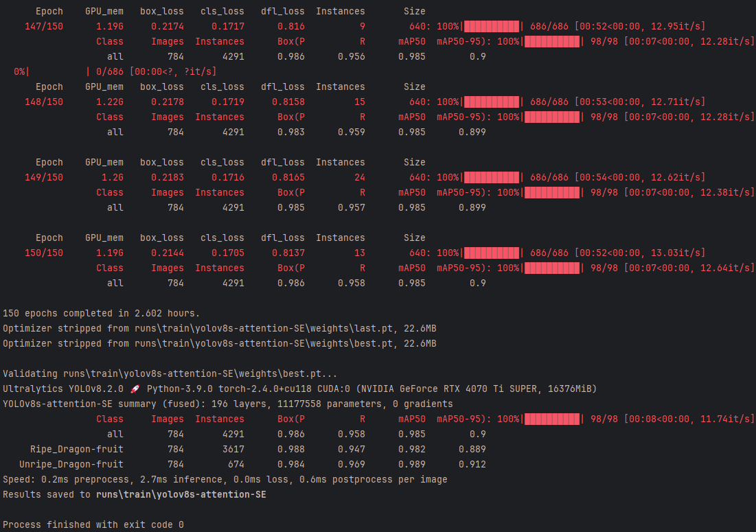Select the Ripe_Dragon-fruit class name
The image size is (756, 532).
coord(77,450)
